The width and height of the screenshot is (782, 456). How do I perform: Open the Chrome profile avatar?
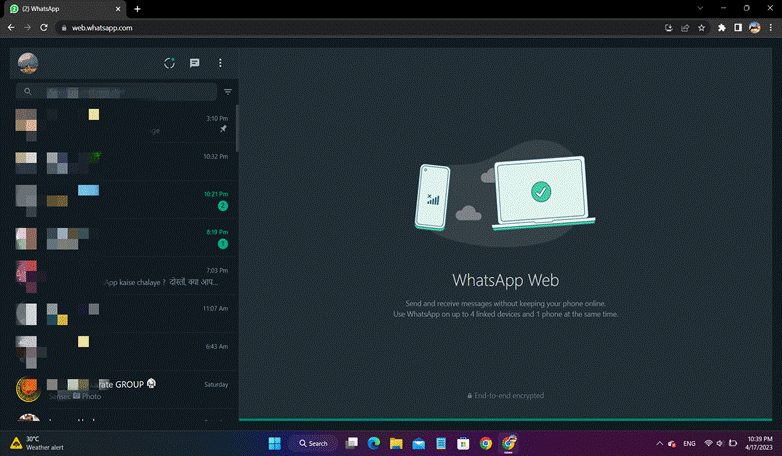point(755,28)
